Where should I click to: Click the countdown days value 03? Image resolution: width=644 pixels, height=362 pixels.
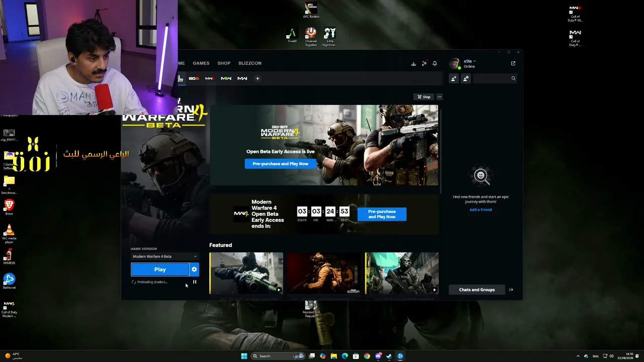(302, 211)
